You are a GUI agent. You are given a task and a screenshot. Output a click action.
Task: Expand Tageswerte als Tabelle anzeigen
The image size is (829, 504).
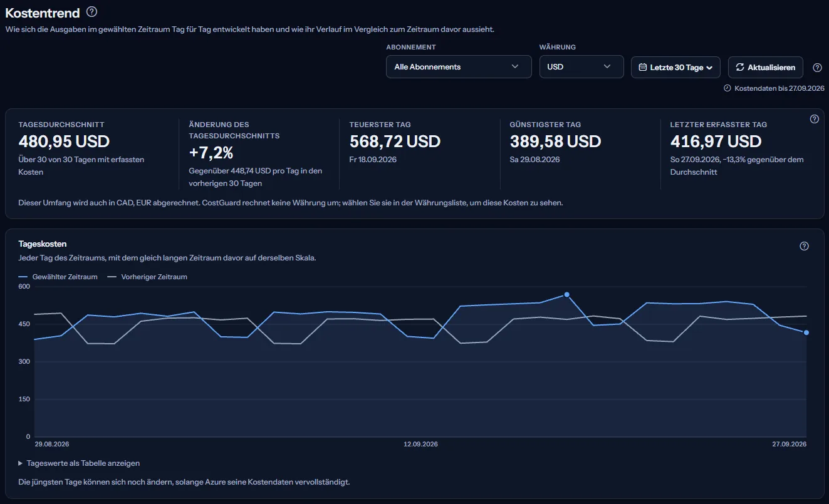(x=79, y=463)
